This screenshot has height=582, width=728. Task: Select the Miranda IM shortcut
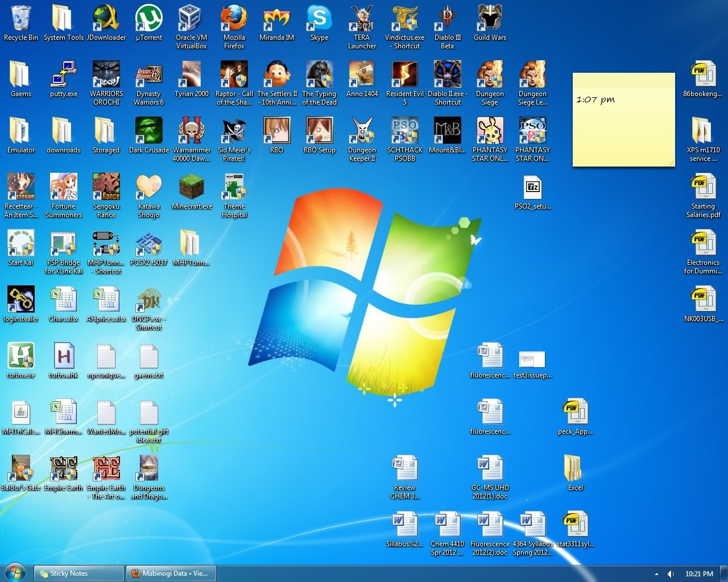(277, 18)
